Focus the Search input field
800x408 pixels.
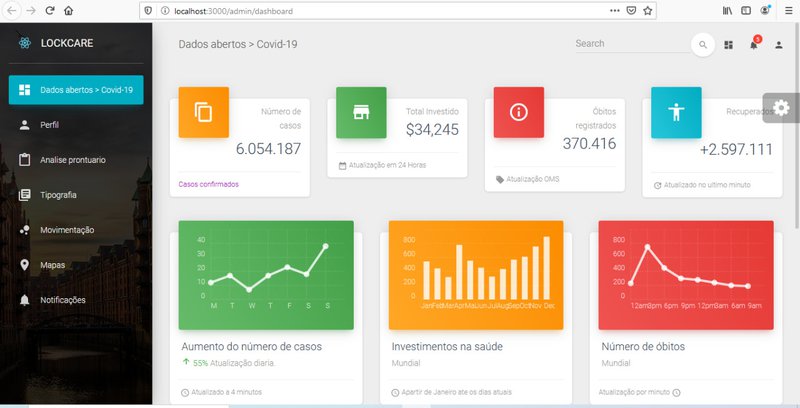[x=630, y=44]
